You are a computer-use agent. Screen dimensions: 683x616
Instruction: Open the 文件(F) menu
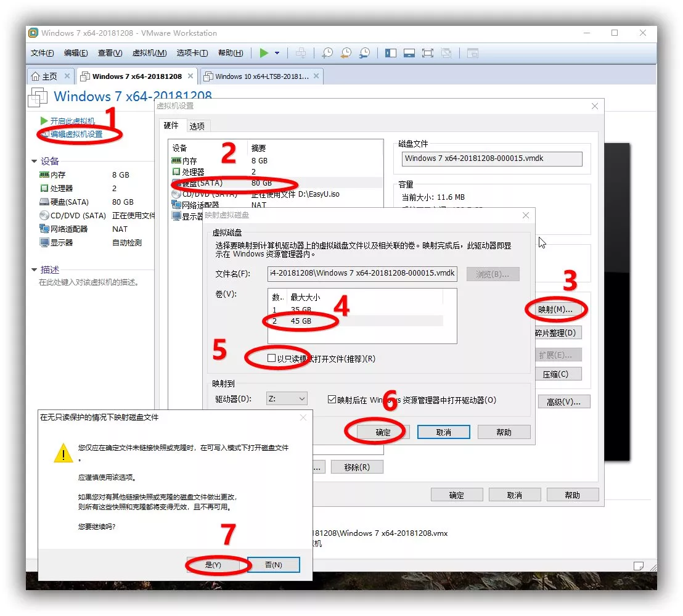point(43,53)
